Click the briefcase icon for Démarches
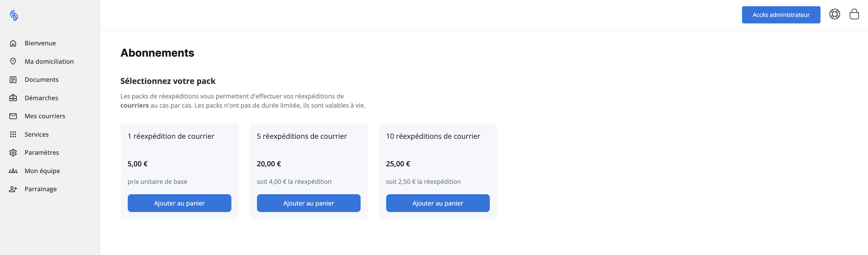This screenshot has width=868, height=255. click(x=13, y=98)
